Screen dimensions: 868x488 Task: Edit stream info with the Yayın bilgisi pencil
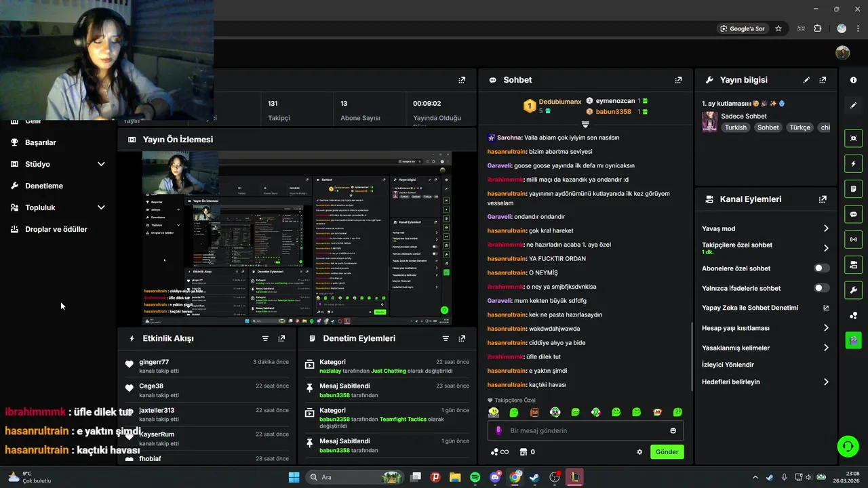point(806,80)
